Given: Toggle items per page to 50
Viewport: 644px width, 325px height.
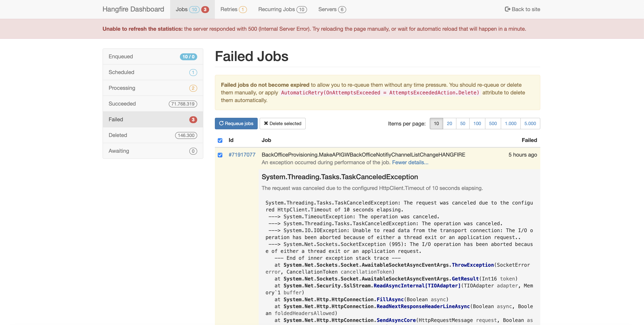Looking at the screenshot, I should (463, 123).
